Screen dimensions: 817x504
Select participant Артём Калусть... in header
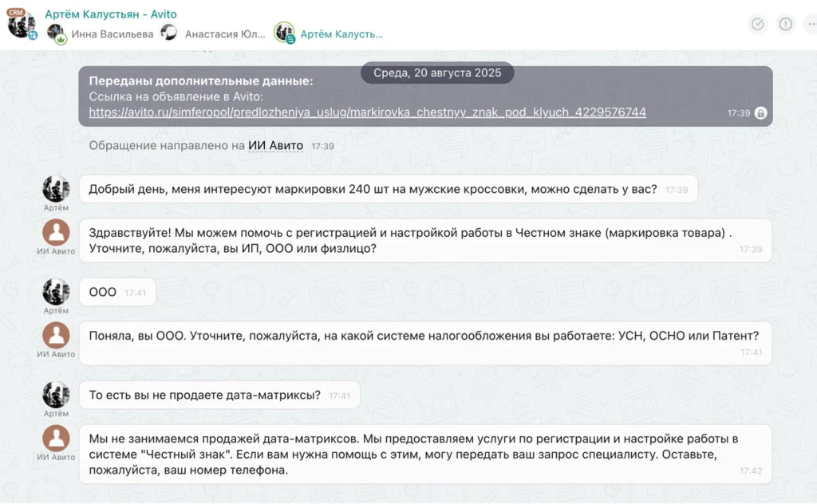341,33
